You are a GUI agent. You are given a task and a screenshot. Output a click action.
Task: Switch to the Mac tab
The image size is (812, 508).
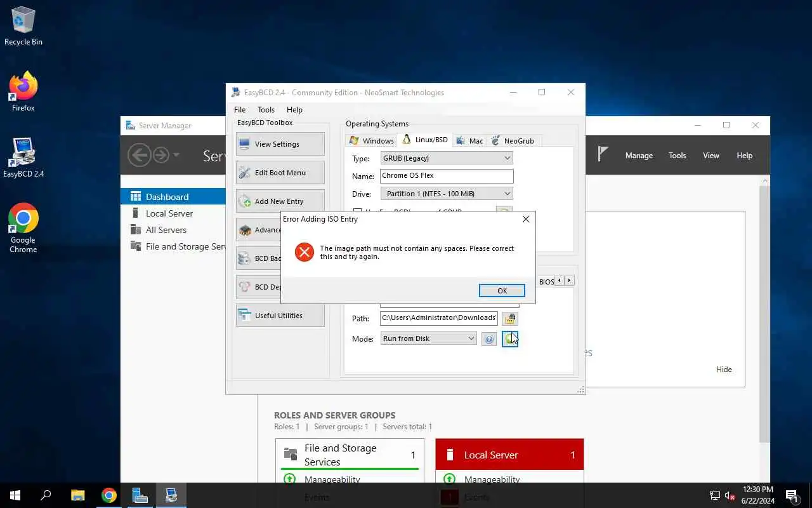pyautogui.click(x=469, y=140)
